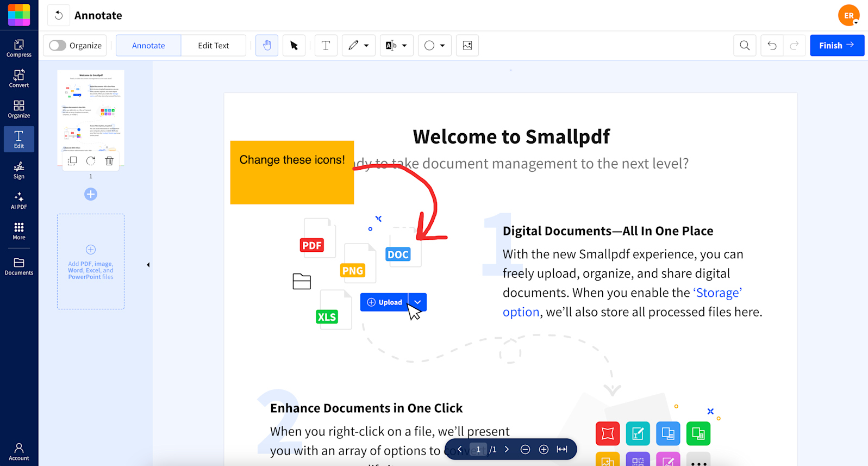
Task: Open AI PDF in sidebar
Action: click(x=19, y=200)
